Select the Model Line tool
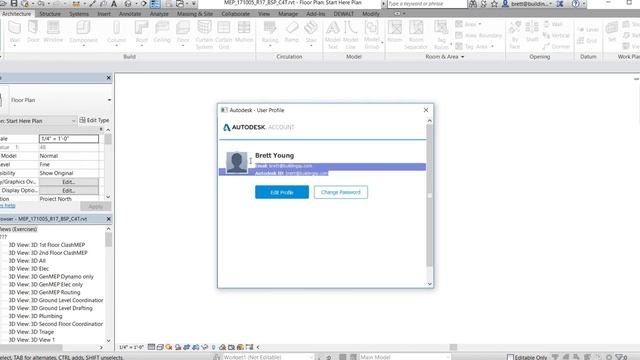Screen dimensions: 640x360 [350, 35]
